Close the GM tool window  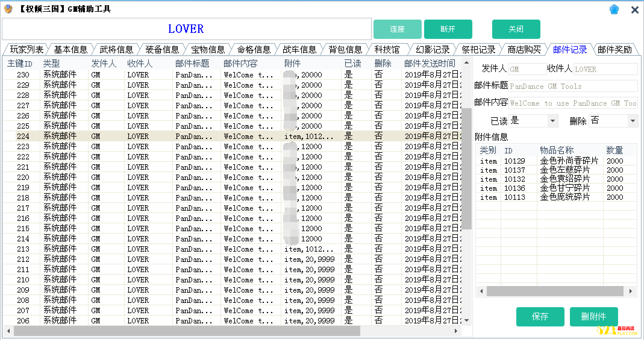click(635, 10)
